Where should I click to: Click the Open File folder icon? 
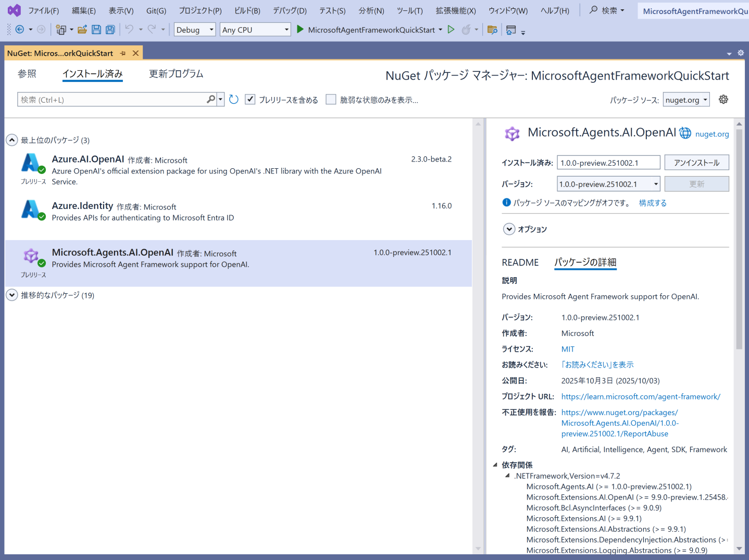point(82,30)
